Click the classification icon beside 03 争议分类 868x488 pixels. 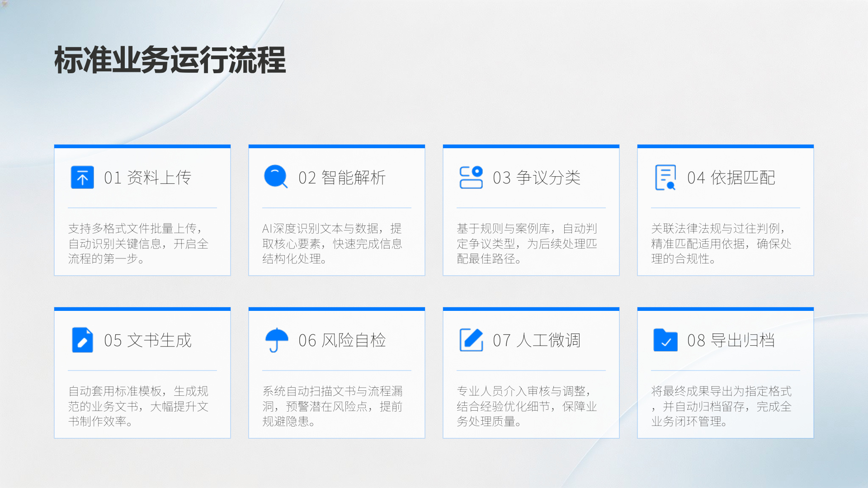(x=471, y=177)
